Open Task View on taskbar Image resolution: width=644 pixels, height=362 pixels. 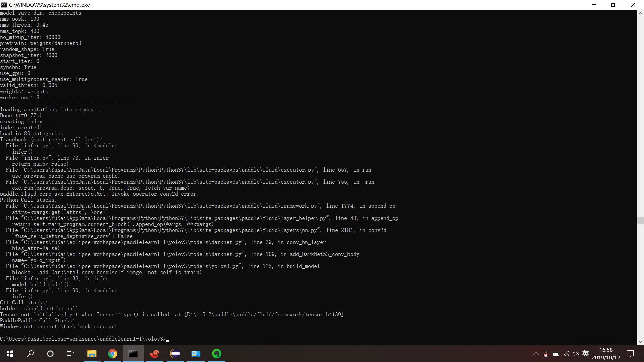(x=70, y=354)
